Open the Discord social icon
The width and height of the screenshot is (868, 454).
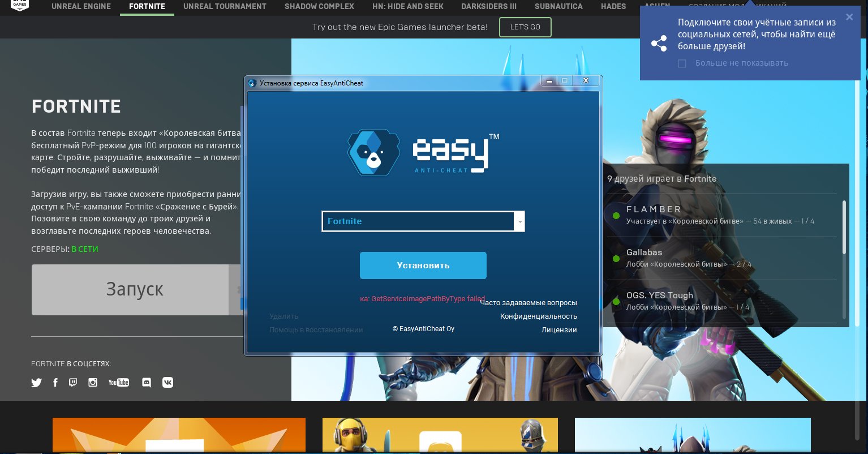(x=147, y=383)
